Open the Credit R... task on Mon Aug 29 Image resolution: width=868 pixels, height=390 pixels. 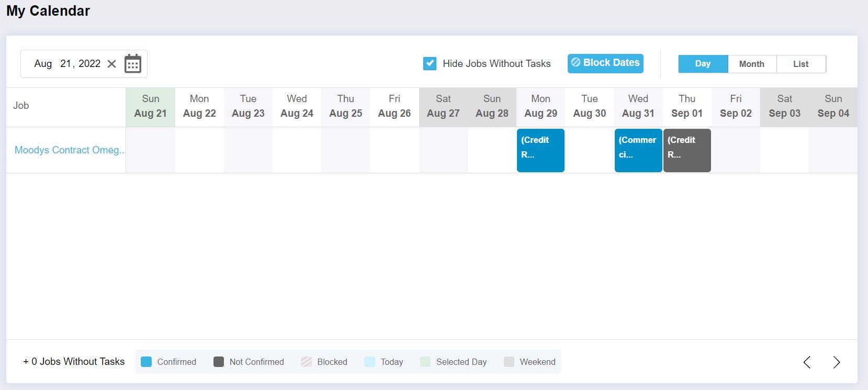pyautogui.click(x=540, y=150)
